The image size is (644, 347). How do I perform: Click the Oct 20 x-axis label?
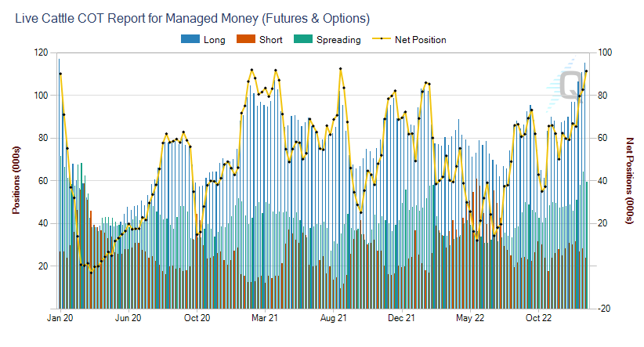click(x=197, y=318)
